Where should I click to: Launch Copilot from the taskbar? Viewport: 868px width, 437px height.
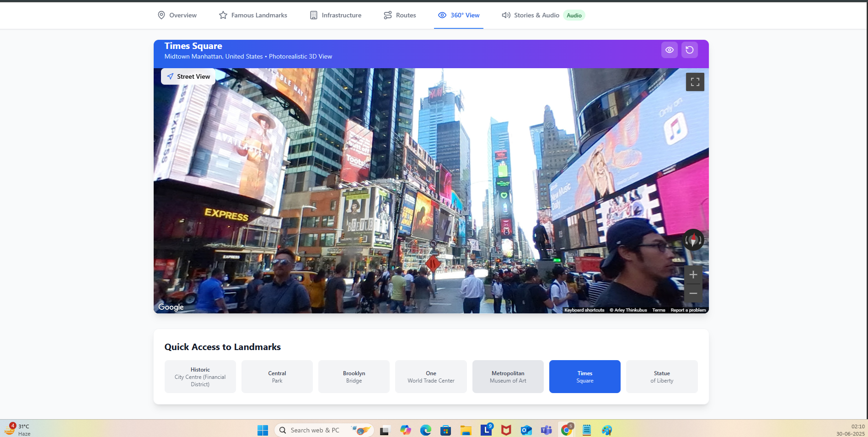coord(406,430)
